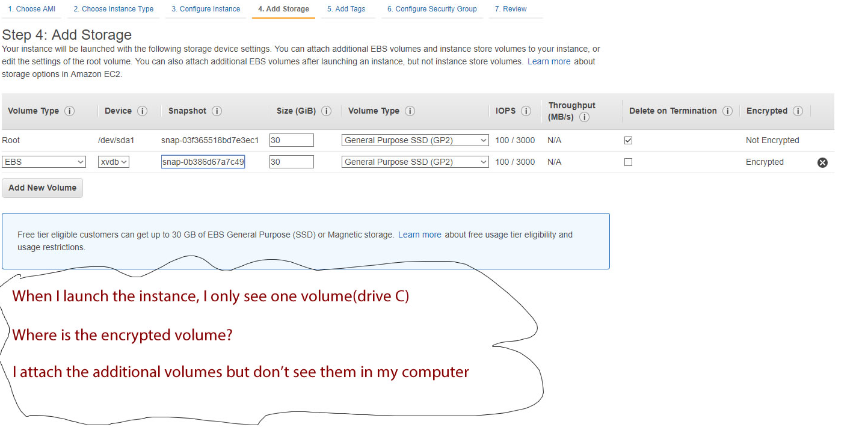Go to the Add Tags step
Viewport: 868px width, 442px height.
point(348,8)
